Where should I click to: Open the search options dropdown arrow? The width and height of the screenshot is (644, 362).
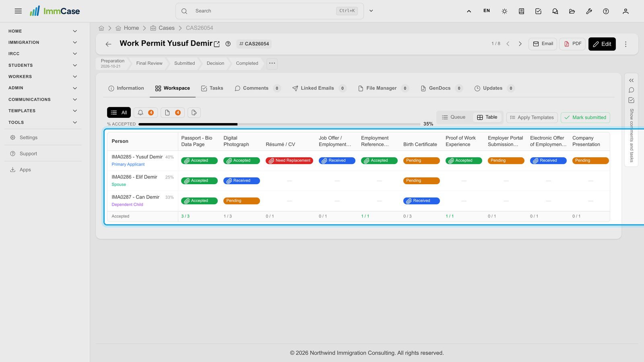371,11
